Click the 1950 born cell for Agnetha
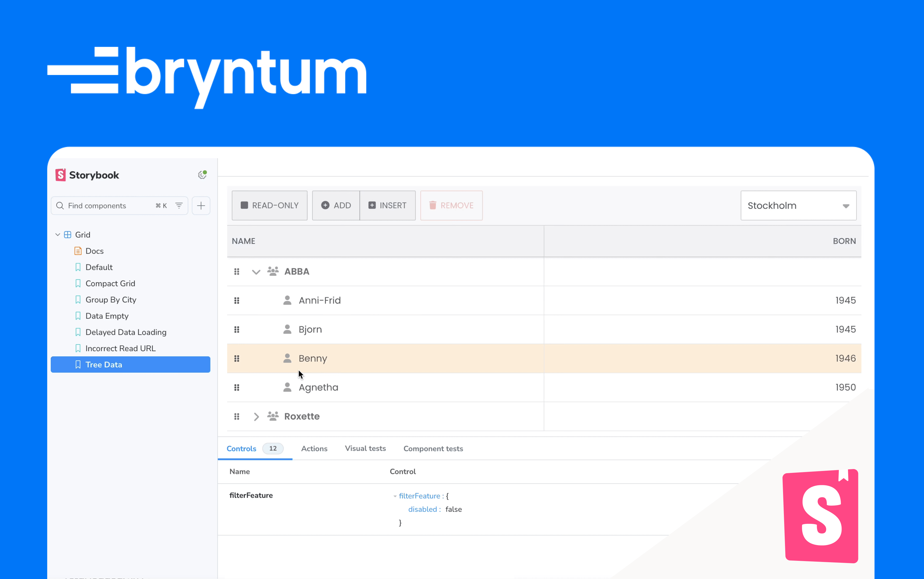Viewport: 924px width, 579px height. tap(703, 387)
